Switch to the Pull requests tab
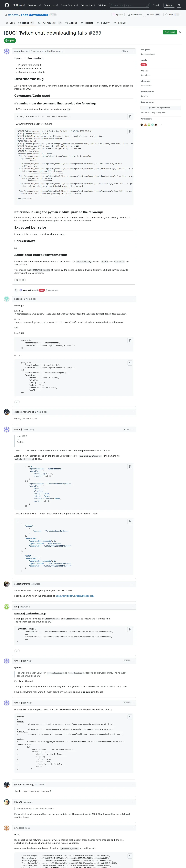This screenshot has height=868, width=186. pyautogui.click(x=49, y=23)
